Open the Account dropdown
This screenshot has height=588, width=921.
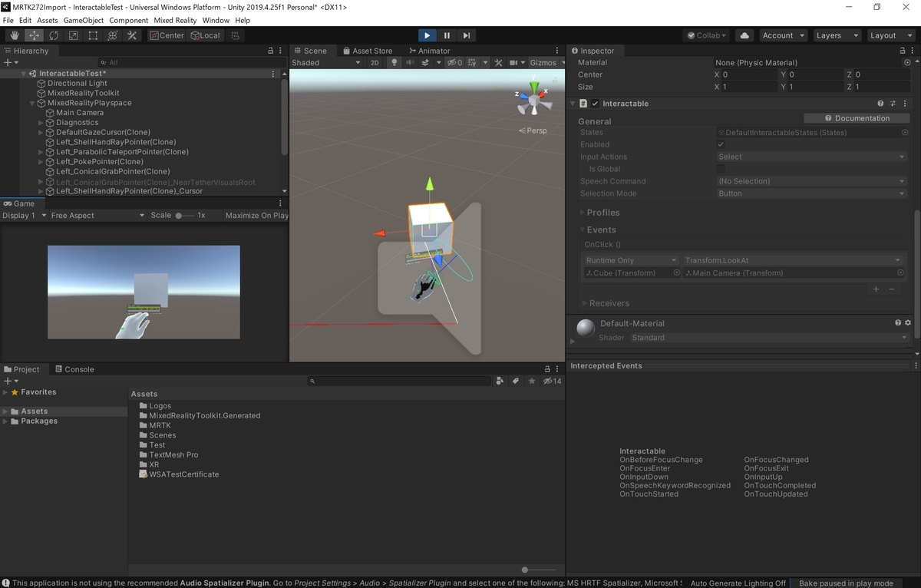coord(784,35)
